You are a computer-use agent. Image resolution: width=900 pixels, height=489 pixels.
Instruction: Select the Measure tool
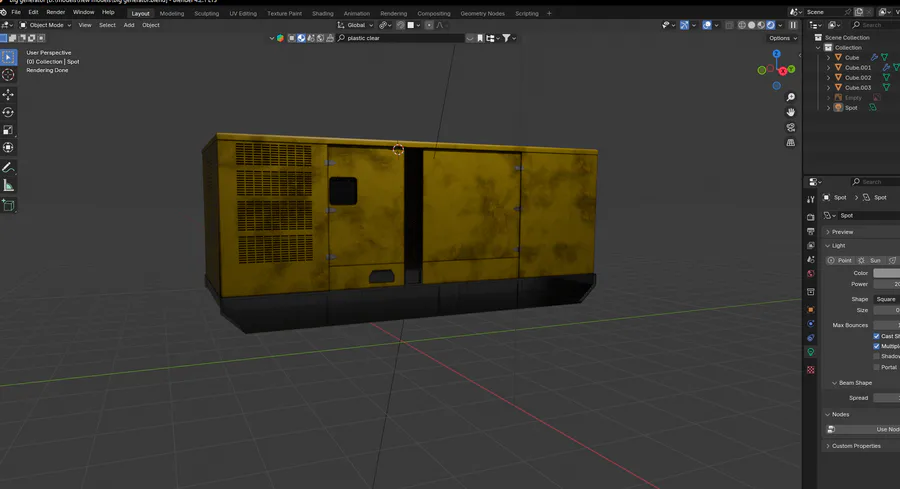[8, 185]
